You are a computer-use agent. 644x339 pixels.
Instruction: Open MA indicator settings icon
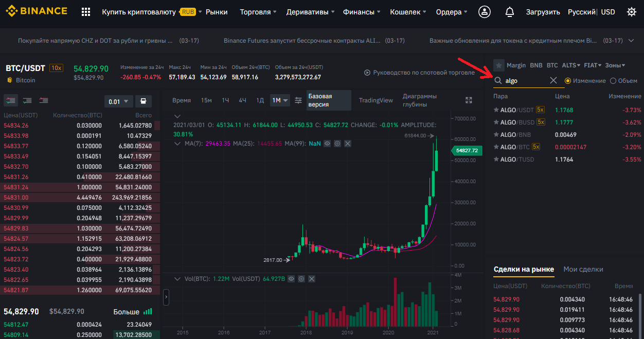point(337,144)
